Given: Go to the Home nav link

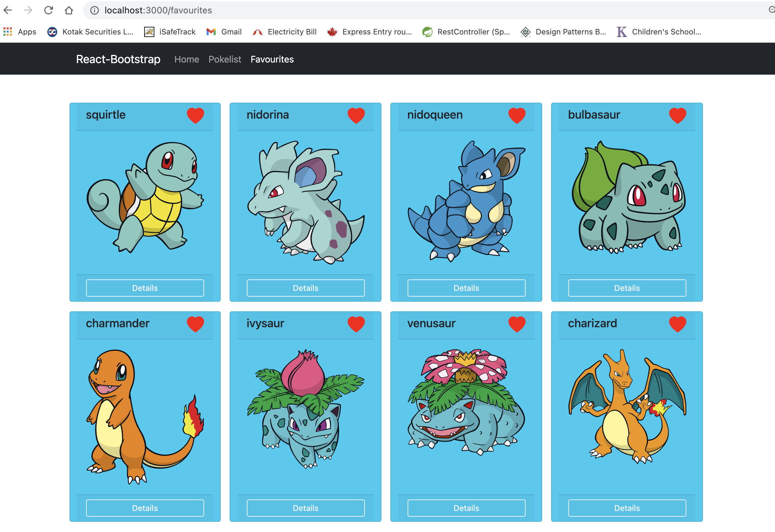Looking at the screenshot, I should pos(186,59).
